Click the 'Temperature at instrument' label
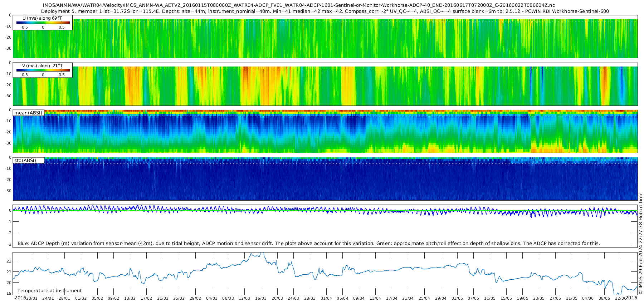The image size is (644, 304). (49, 291)
